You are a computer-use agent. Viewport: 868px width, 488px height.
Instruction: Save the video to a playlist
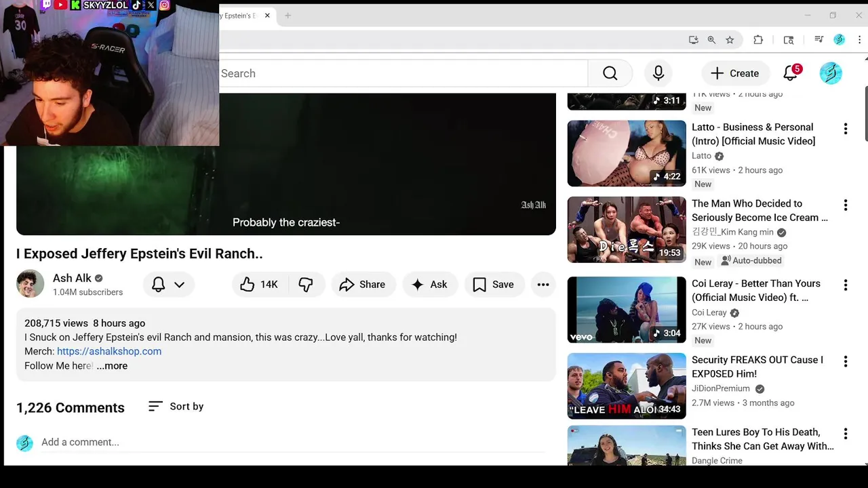click(x=494, y=285)
